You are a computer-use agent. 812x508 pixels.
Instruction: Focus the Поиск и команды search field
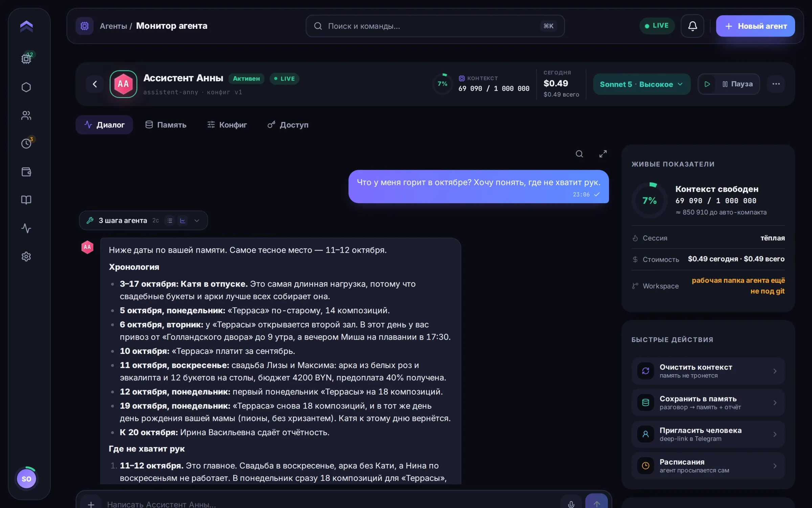(x=435, y=26)
